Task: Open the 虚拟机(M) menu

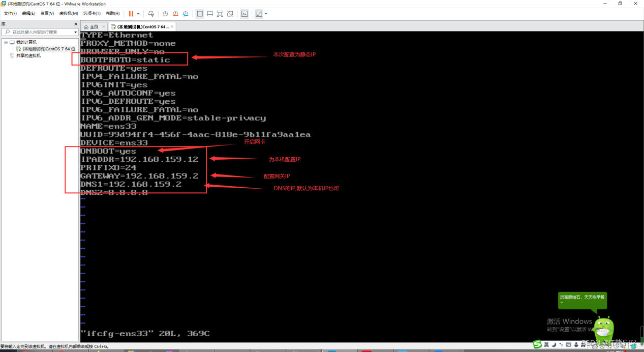Action: [x=69, y=14]
